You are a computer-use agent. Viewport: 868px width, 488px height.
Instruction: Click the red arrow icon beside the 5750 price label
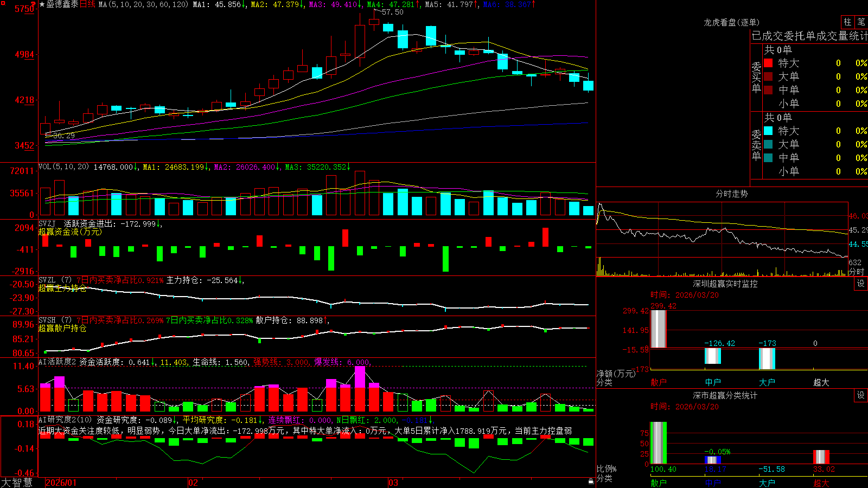(34, 5)
